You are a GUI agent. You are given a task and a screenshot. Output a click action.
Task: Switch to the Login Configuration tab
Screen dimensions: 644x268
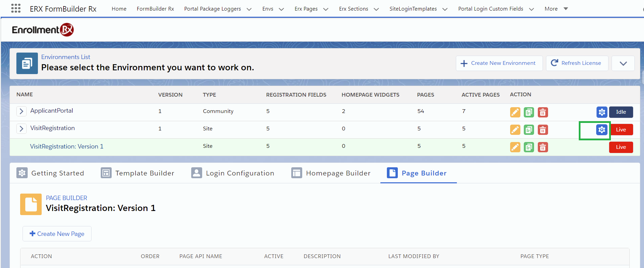(233, 173)
